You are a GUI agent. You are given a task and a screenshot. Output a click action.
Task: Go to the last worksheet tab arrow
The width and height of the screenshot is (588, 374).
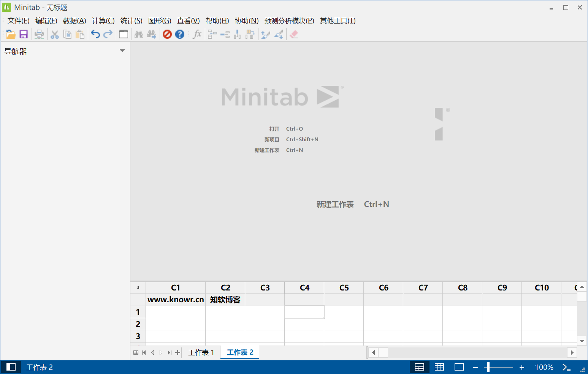click(169, 353)
